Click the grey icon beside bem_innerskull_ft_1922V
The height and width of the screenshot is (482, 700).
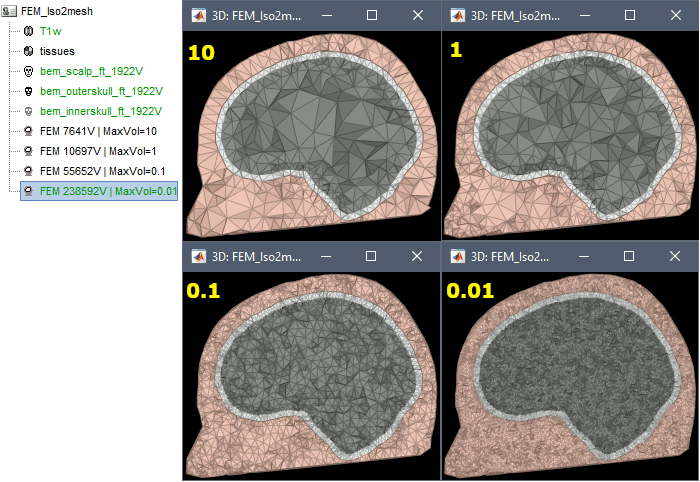[x=28, y=111]
